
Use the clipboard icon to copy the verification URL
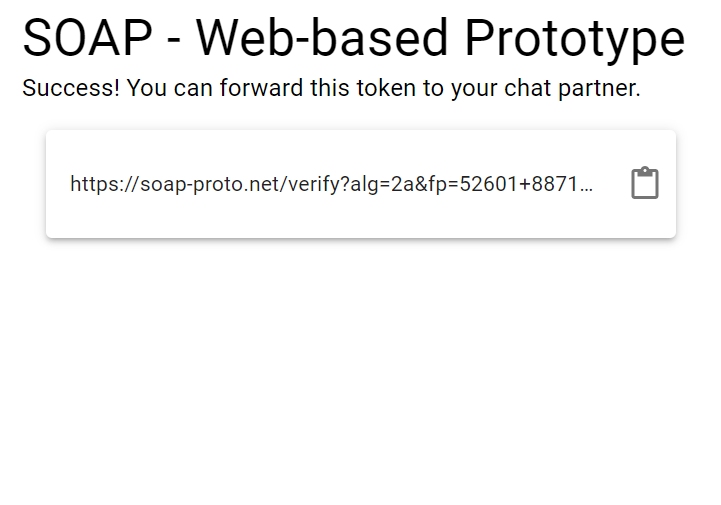coord(645,184)
